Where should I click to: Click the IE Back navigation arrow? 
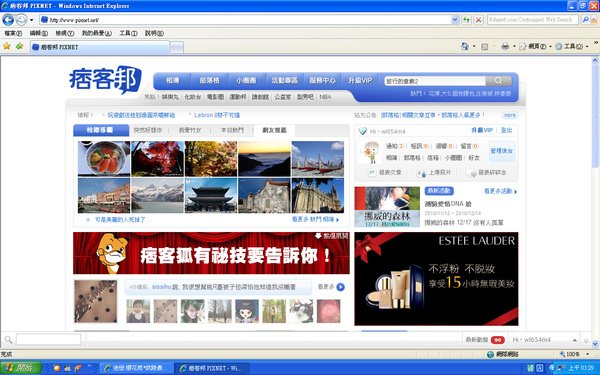[8, 20]
